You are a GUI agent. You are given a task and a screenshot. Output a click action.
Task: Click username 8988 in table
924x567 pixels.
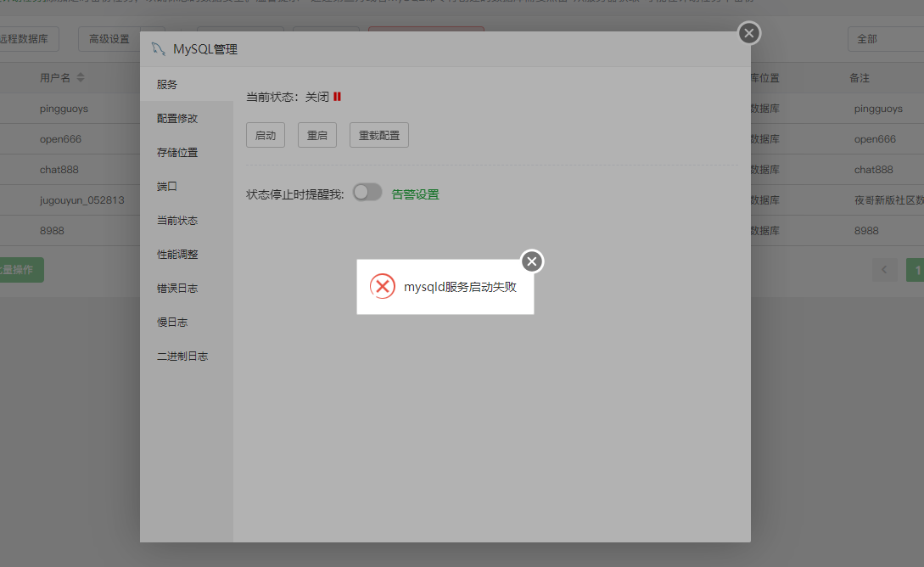coord(52,231)
